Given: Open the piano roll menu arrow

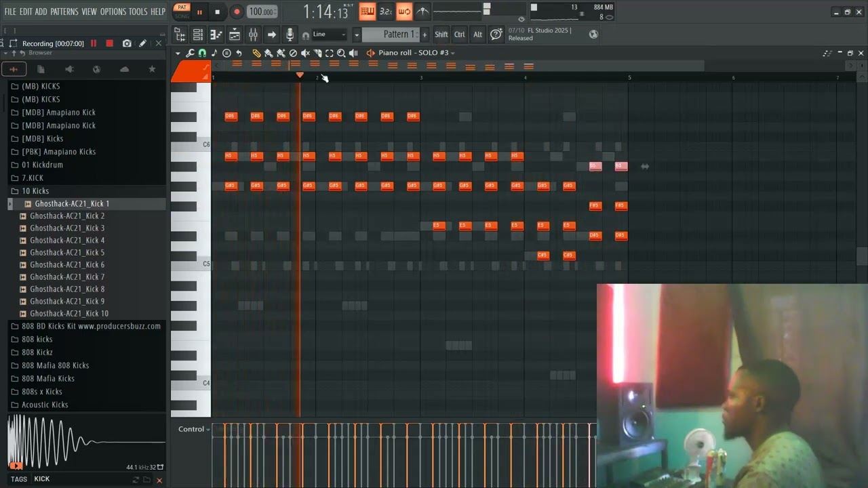Looking at the screenshot, I should [x=178, y=53].
